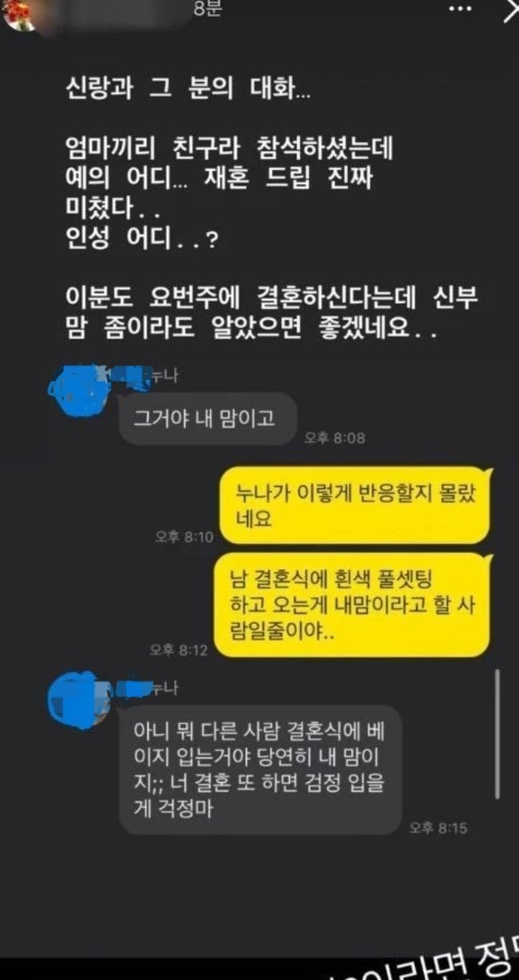Screen dimensions: 519x980
Task: Click the 오후 8:08 message timestamp
Action: click(335, 437)
